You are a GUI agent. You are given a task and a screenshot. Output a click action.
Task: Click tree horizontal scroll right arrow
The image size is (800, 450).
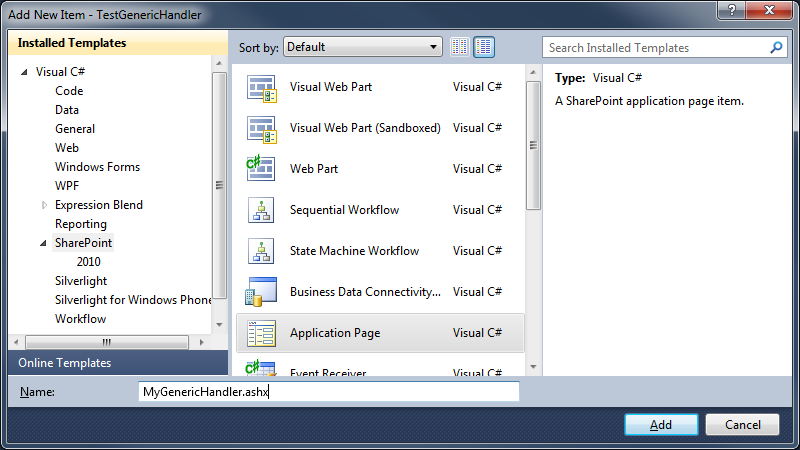pyautogui.click(x=202, y=342)
